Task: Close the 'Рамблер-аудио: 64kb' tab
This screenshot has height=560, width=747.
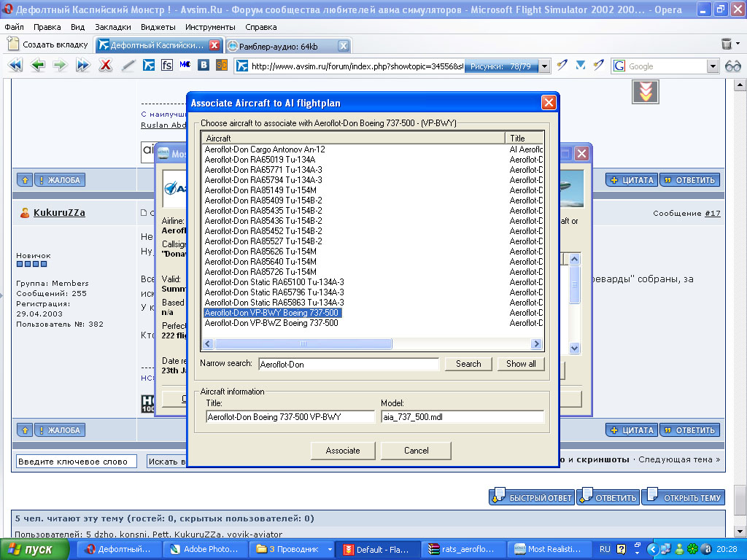Action: (x=343, y=46)
